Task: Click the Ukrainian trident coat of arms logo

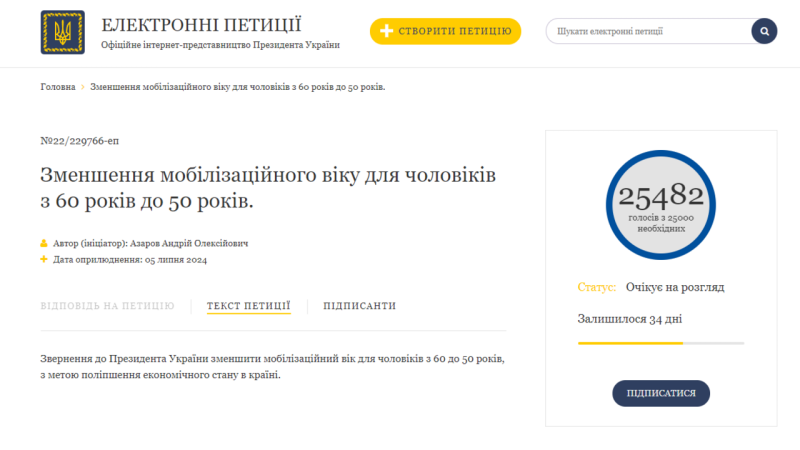Action: pyautogui.click(x=62, y=32)
